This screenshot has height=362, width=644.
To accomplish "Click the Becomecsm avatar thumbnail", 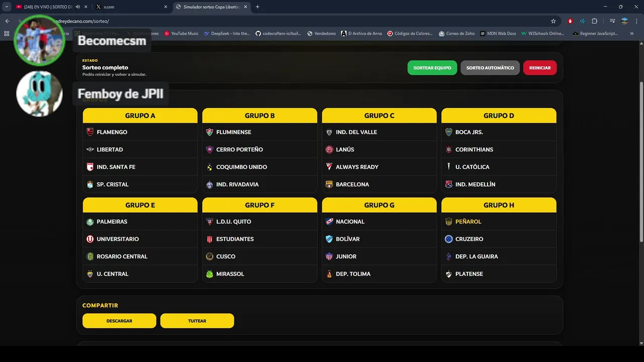I will (x=39, y=40).
